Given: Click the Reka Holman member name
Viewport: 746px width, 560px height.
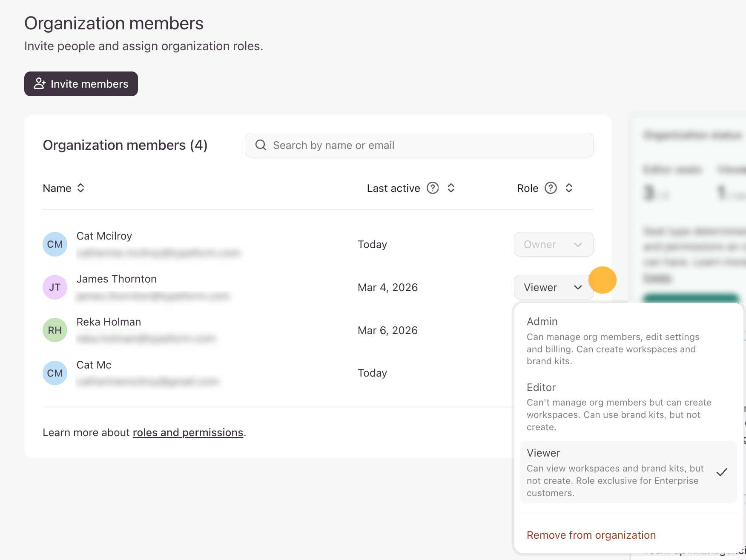Looking at the screenshot, I should pos(109,322).
